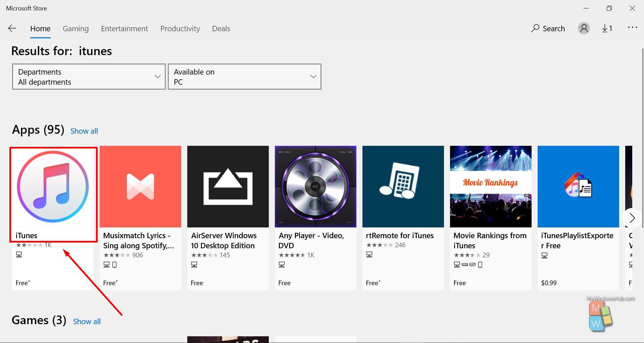
Task: Open Movie Rankings from iTunes thumbnail
Action: (x=491, y=187)
